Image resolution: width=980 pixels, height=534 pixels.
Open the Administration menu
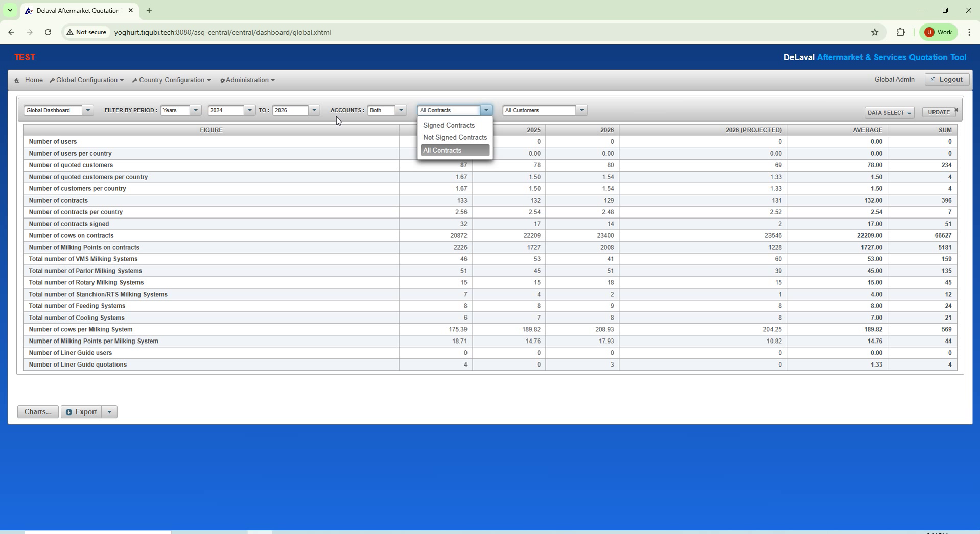pyautogui.click(x=247, y=80)
